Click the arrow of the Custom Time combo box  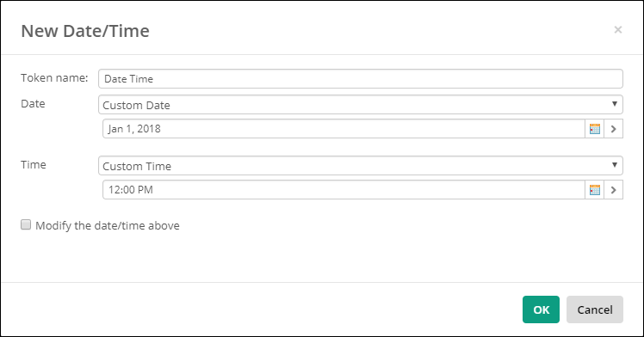pyautogui.click(x=615, y=165)
